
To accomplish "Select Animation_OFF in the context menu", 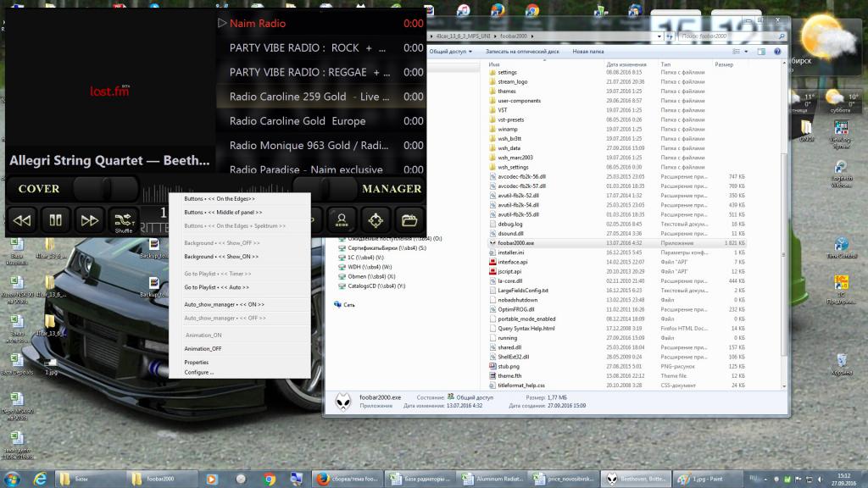I will tap(203, 348).
